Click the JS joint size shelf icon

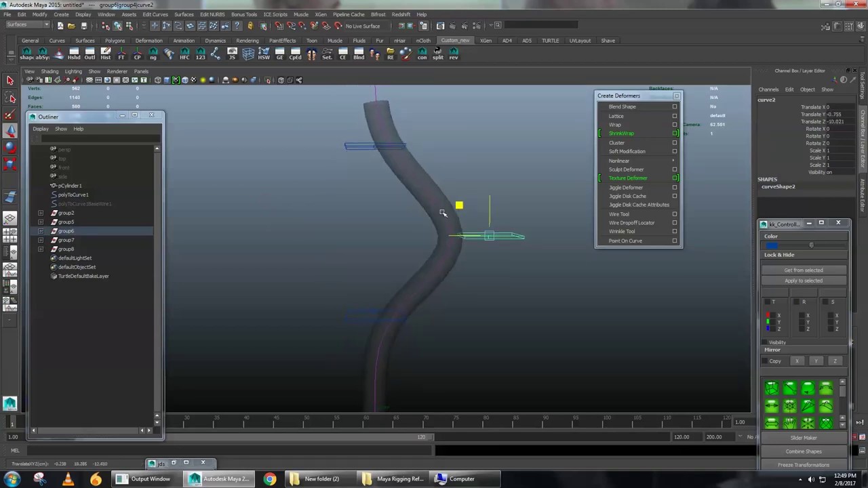coord(232,54)
